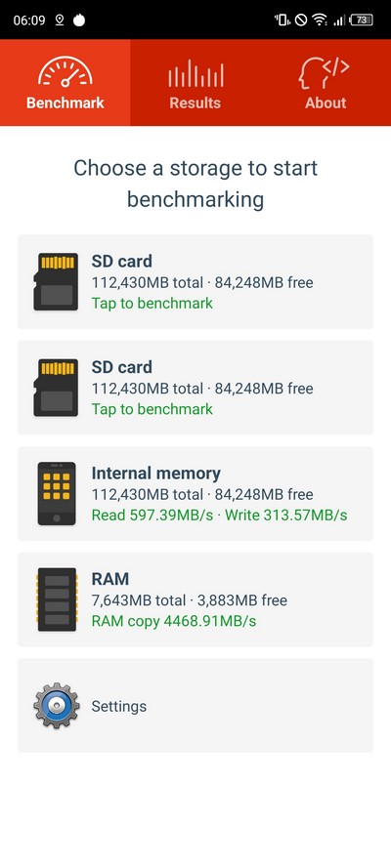This screenshot has width=391, height=868.
Task: Switch to the About tab label
Action: pyautogui.click(x=326, y=103)
